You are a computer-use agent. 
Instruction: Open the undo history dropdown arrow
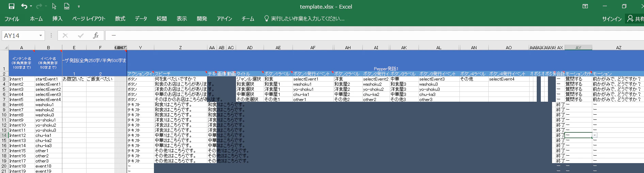point(31,6)
